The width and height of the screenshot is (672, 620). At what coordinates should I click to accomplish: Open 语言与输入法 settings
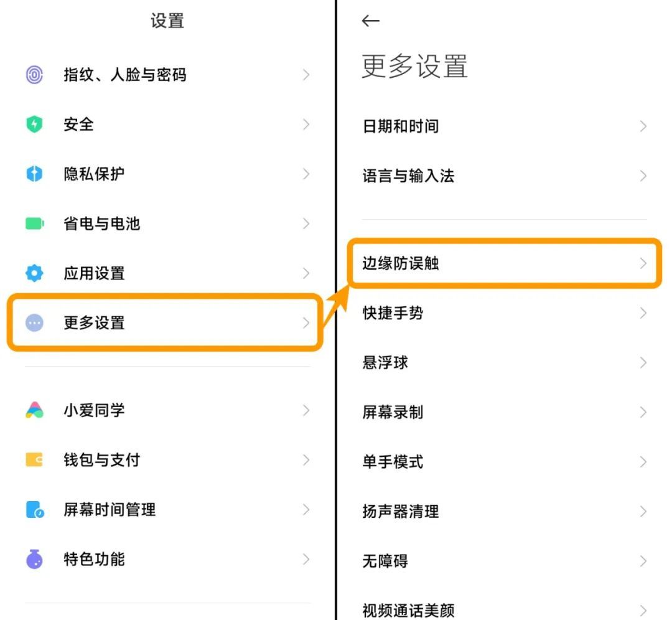click(408, 176)
